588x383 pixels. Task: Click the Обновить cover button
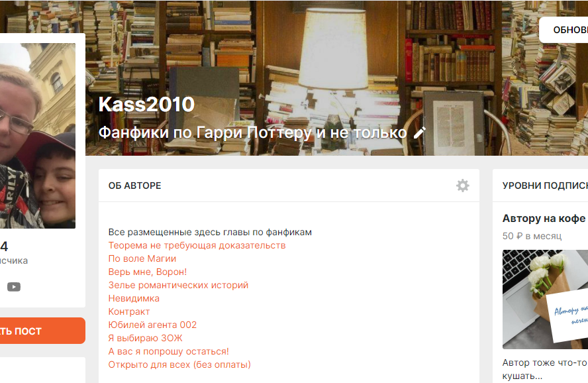[563, 30]
